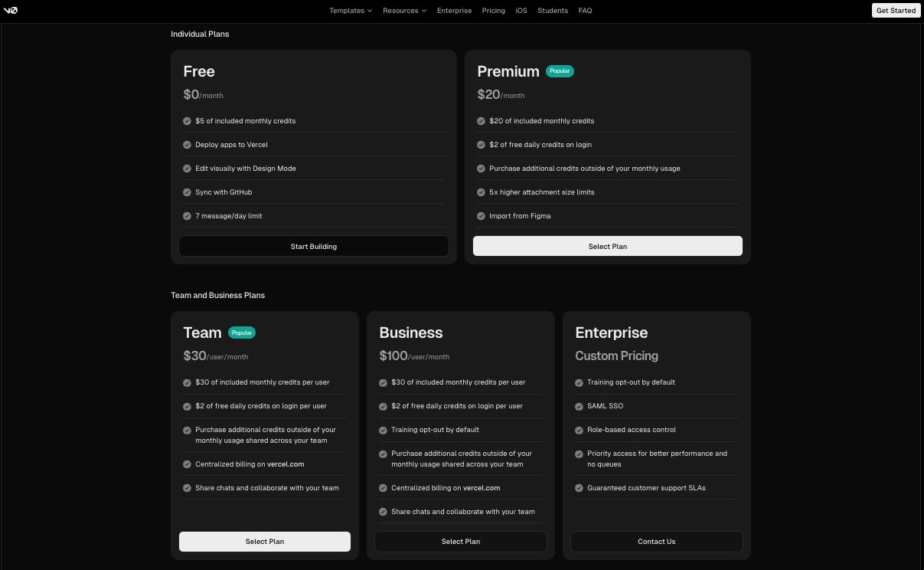This screenshot has height=570, width=924.
Task: Click Contact Us on the Enterprise plan
Action: click(656, 541)
